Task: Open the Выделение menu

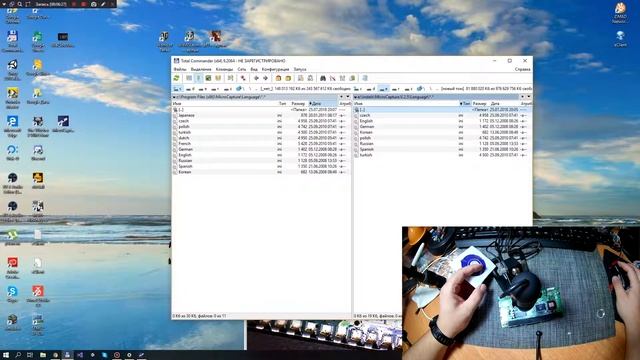Action: [201, 69]
